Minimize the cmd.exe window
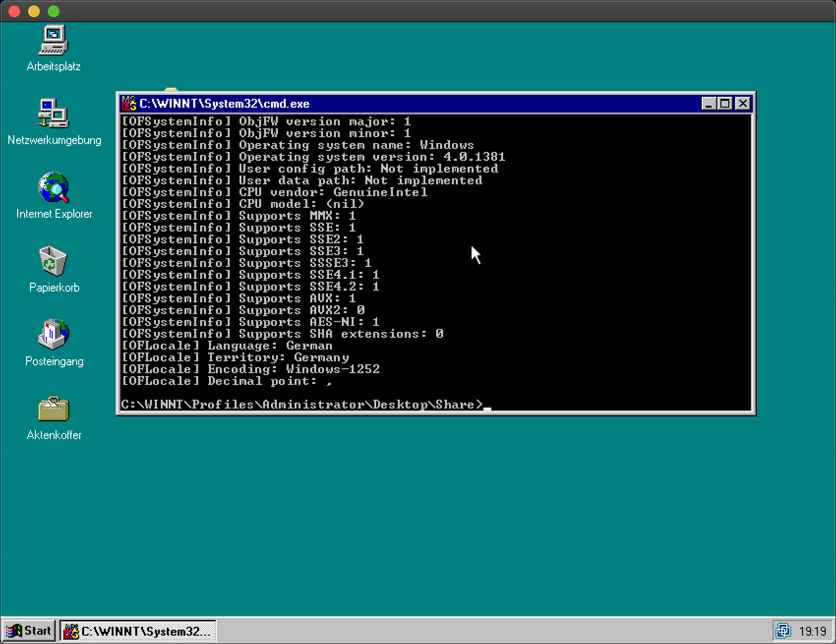This screenshot has height=644, width=836. click(709, 104)
